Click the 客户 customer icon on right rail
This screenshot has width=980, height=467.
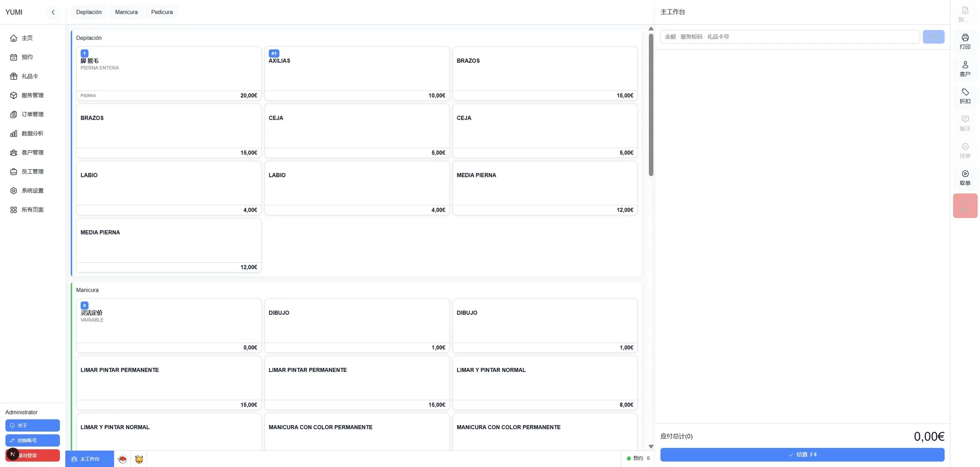[x=965, y=69]
